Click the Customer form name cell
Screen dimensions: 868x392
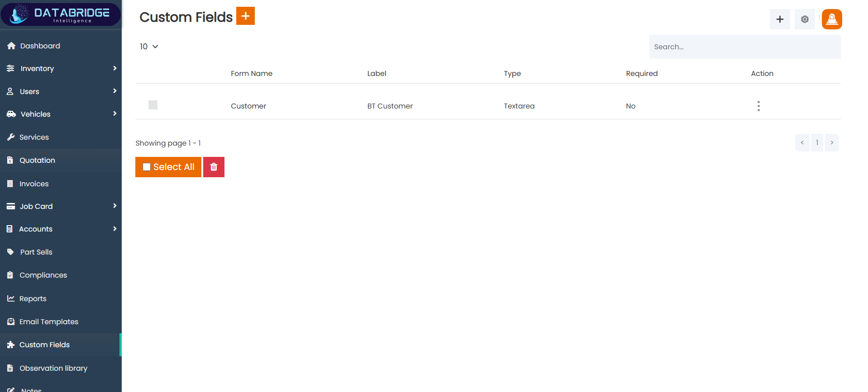point(248,106)
